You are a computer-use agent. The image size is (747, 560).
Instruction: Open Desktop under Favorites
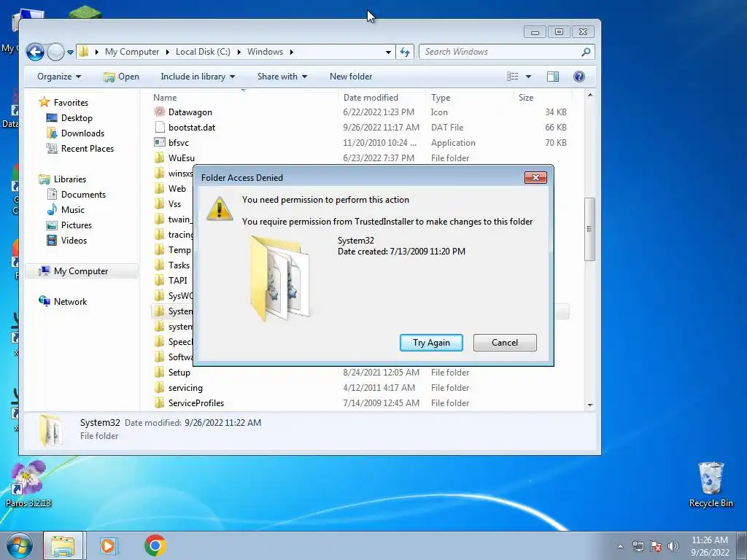[x=76, y=118]
